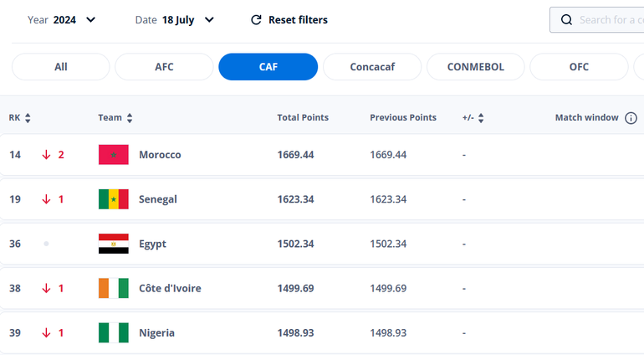Open the Morocco team link
644x355 pixels.
[x=160, y=155]
